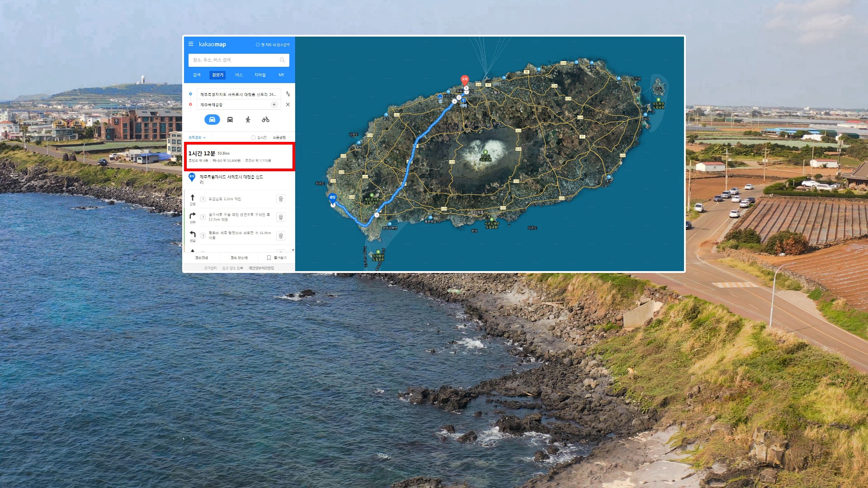
Task: Enable the 실시간 real-time checkbox
Action: [x=253, y=137]
